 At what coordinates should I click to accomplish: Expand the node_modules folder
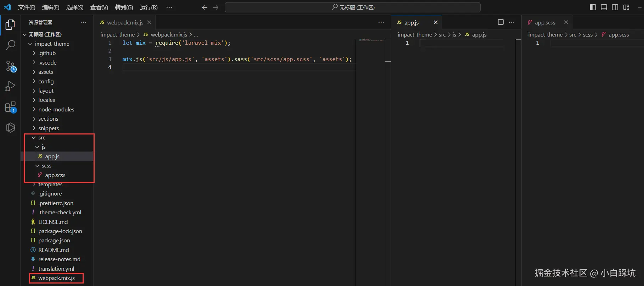[x=57, y=109]
